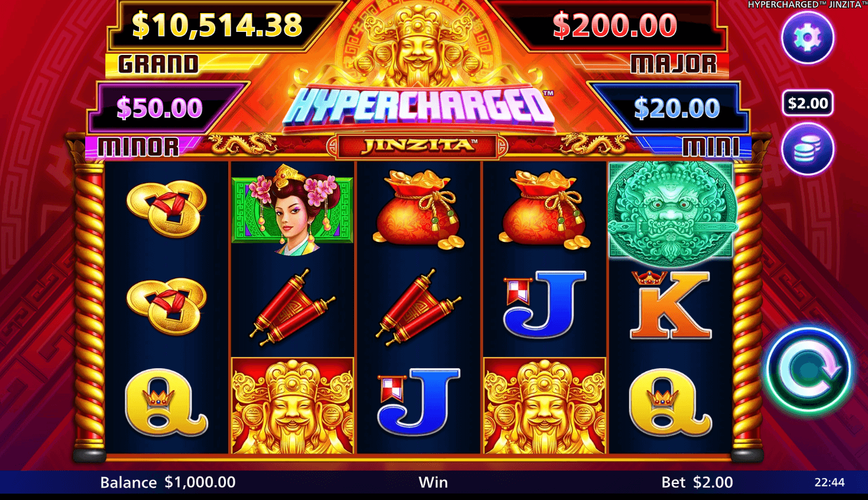Click the Balance $1,000.00 readout
The image size is (868, 500).
point(168,482)
